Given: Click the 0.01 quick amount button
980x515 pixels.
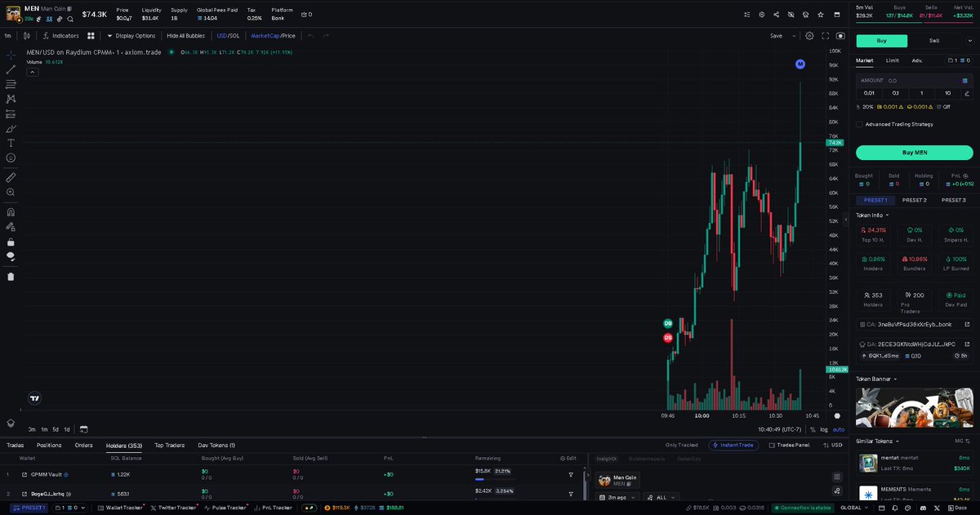Looking at the screenshot, I should [869, 93].
